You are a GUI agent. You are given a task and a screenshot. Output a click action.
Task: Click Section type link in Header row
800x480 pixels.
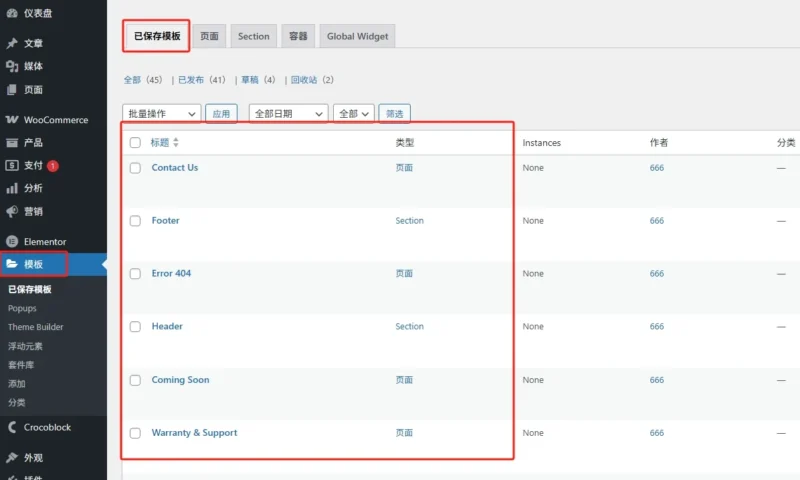tap(409, 326)
